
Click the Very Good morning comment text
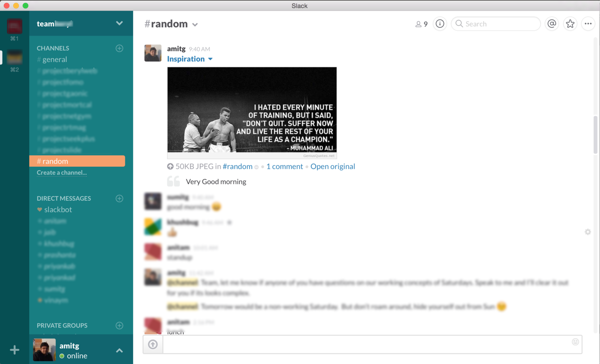point(216,182)
